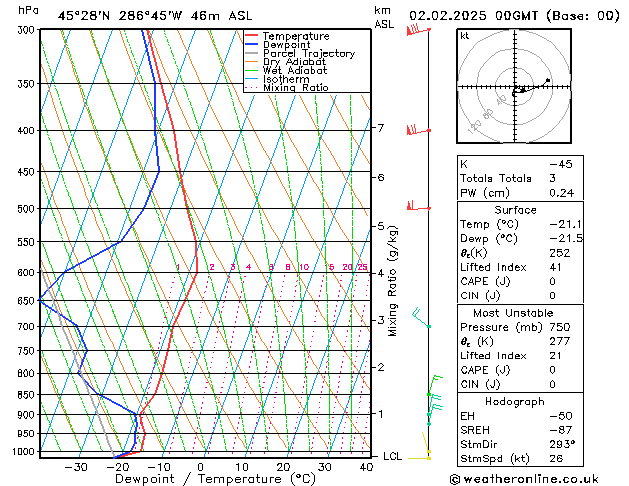This screenshot has width=629, height=486.
Task: Click the red wind barb at 500 hPa
Action: pyautogui.click(x=418, y=206)
